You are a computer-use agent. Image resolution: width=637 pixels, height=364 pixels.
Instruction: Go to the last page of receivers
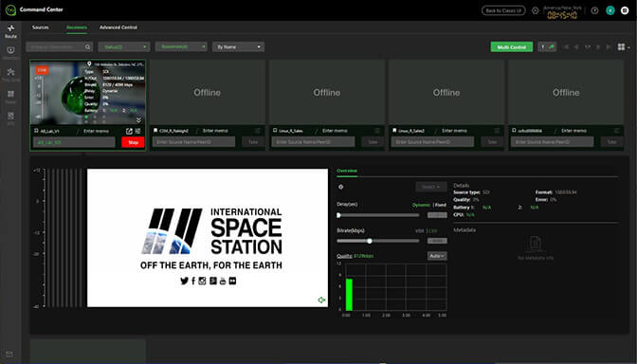609,47
